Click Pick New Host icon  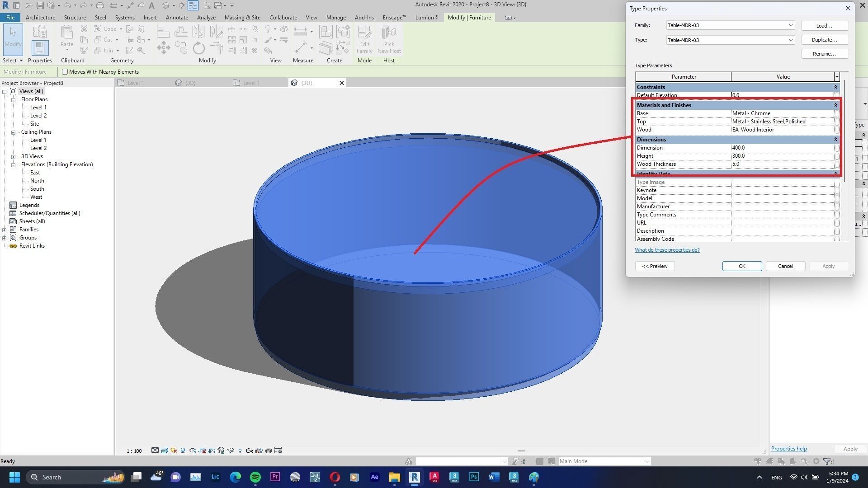389,33
